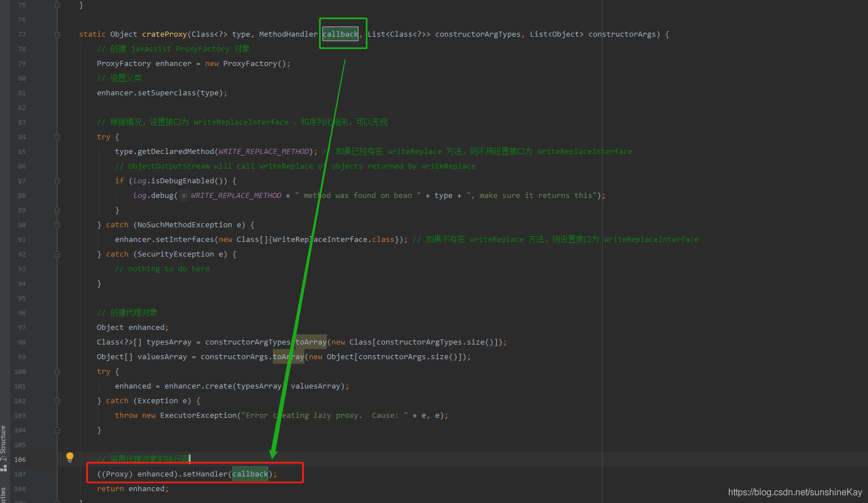Click type.getDeclaredMethod call
868x503 pixels.
point(216,152)
